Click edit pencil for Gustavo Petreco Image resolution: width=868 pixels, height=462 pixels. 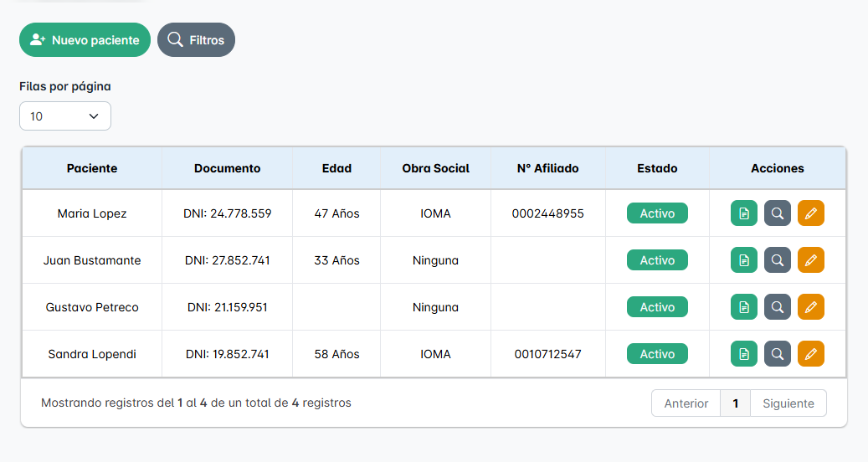[x=810, y=307]
